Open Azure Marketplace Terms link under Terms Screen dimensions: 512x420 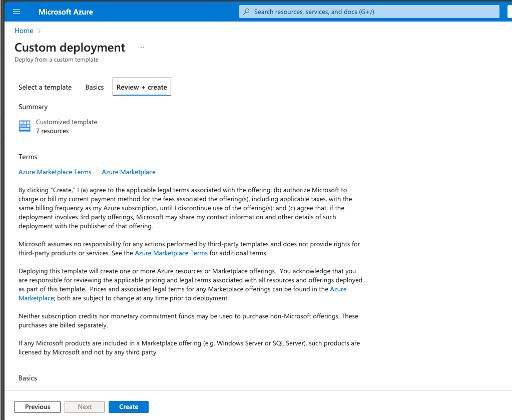[55, 172]
